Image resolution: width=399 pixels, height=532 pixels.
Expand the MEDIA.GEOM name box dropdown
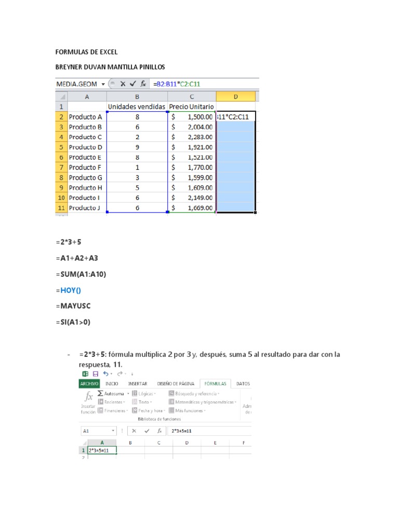click(103, 84)
